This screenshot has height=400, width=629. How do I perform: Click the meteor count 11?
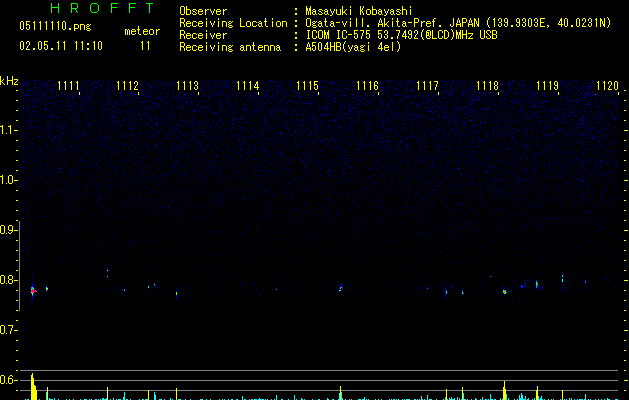click(x=145, y=46)
